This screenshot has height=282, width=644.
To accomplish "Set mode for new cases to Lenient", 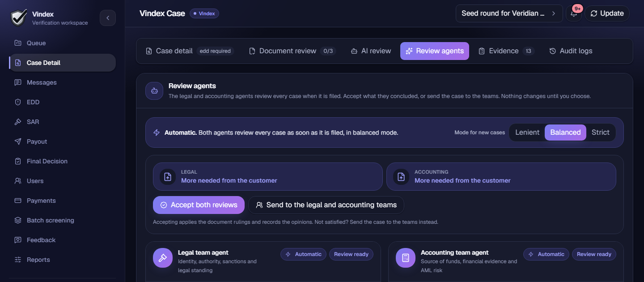I will pyautogui.click(x=527, y=132).
